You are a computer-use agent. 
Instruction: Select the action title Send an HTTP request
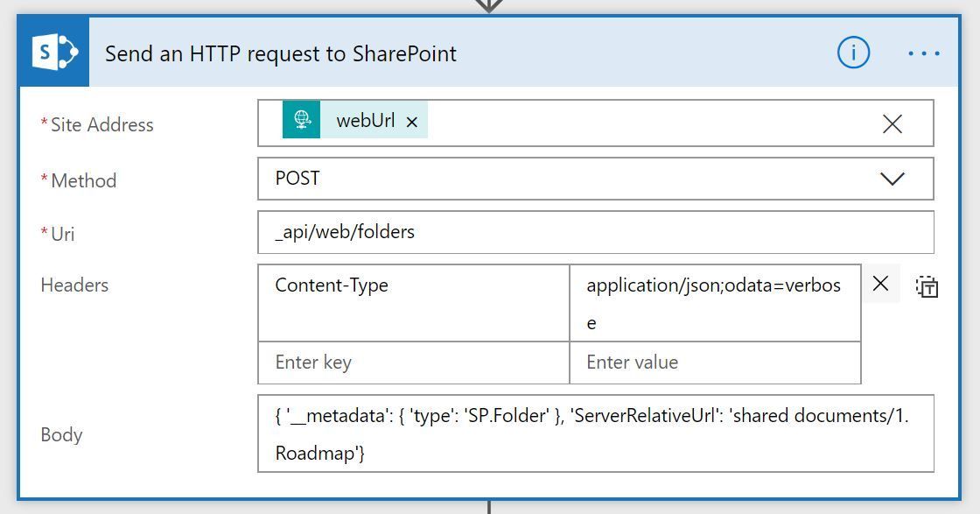coord(280,53)
